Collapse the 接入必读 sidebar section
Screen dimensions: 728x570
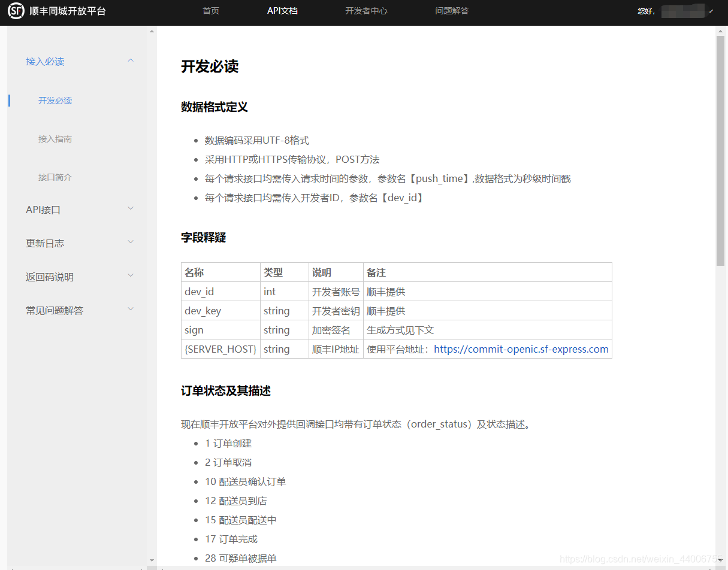click(x=131, y=60)
